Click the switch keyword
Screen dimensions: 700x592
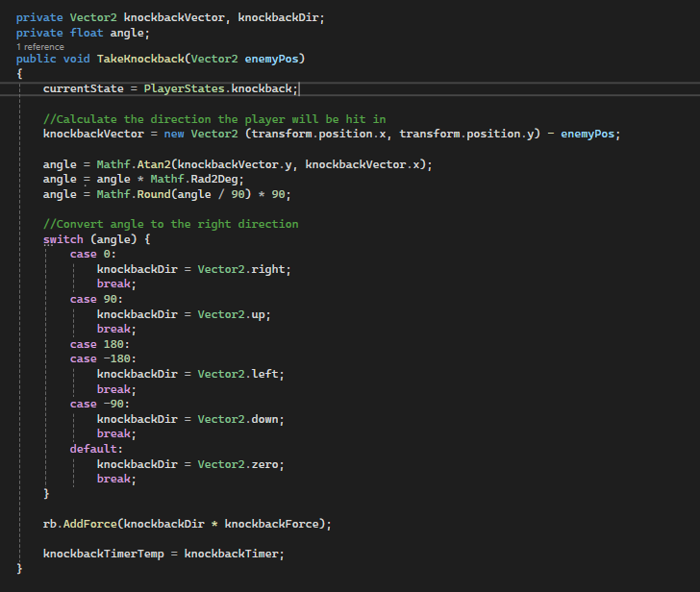(63, 239)
